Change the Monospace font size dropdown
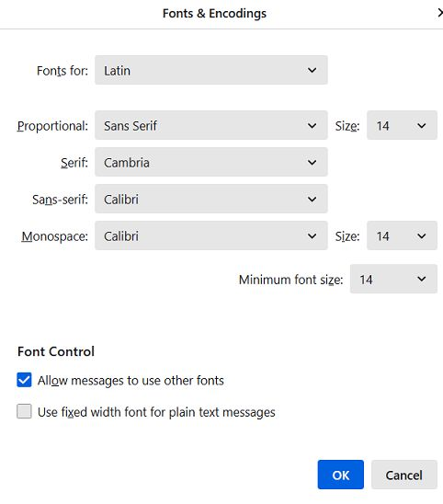Image resolution: width=443 pixels, height=504 pixels. click(x=402, y=235)
